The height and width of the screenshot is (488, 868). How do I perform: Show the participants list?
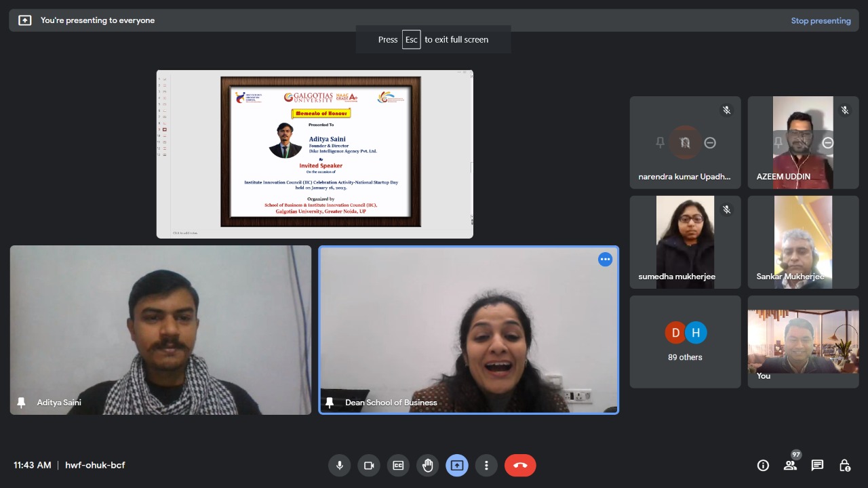click(x=790, y=466)
